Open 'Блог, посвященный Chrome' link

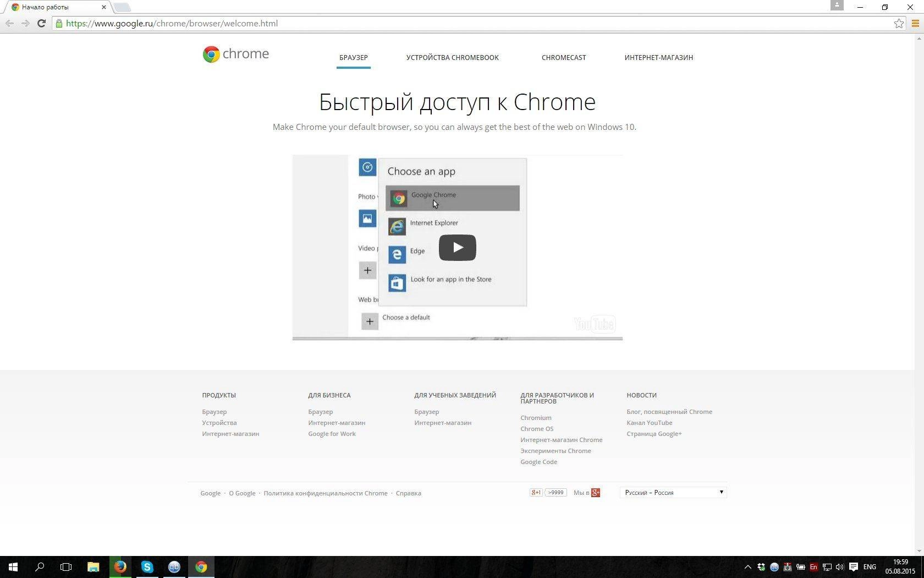[x=669, y=412]
